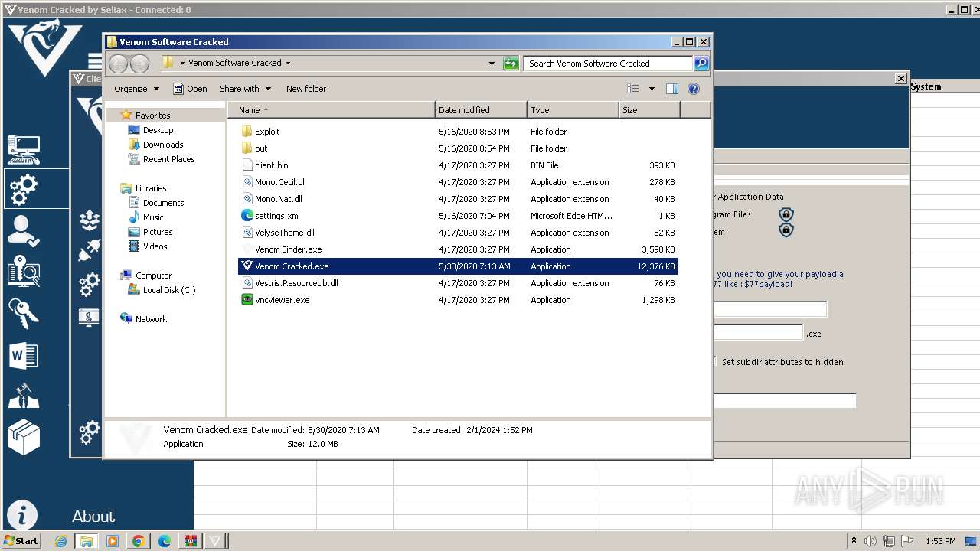
Task: Refresh the Venom Software Cracked folder
Action: coord(511,64)
